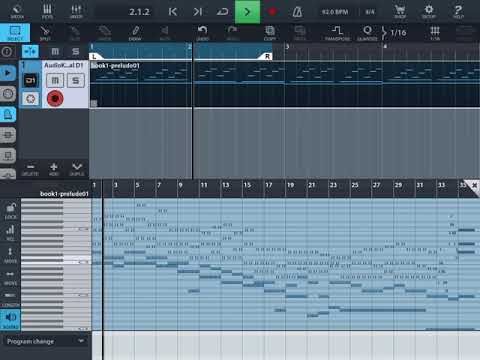Choose the Split tool

(45, 33)
